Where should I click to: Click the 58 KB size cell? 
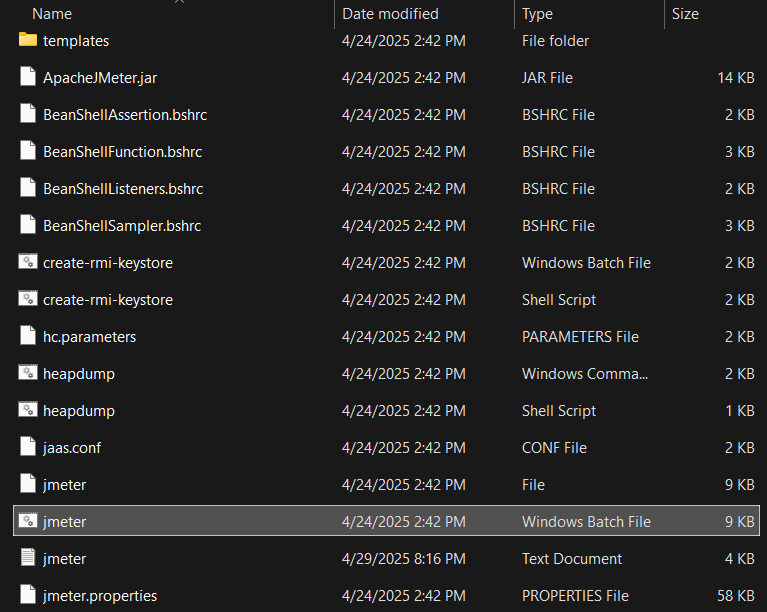coord(736,596)
